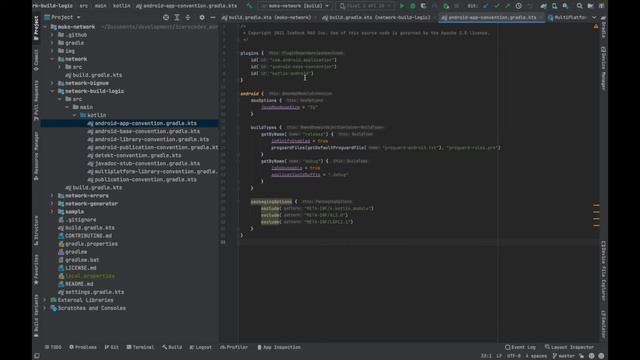The image size is (640, 360).
Task: Switch to the MultiPlatform editor tab
Action: [567, 18]
